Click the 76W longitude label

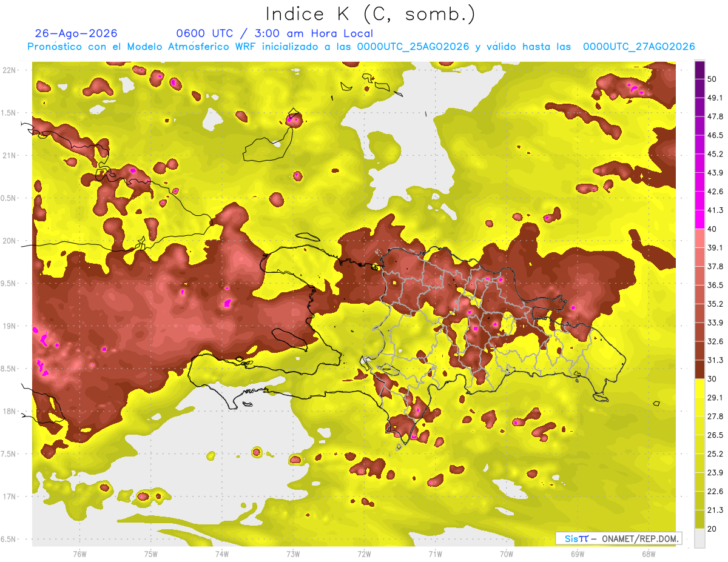coord(79,554)
